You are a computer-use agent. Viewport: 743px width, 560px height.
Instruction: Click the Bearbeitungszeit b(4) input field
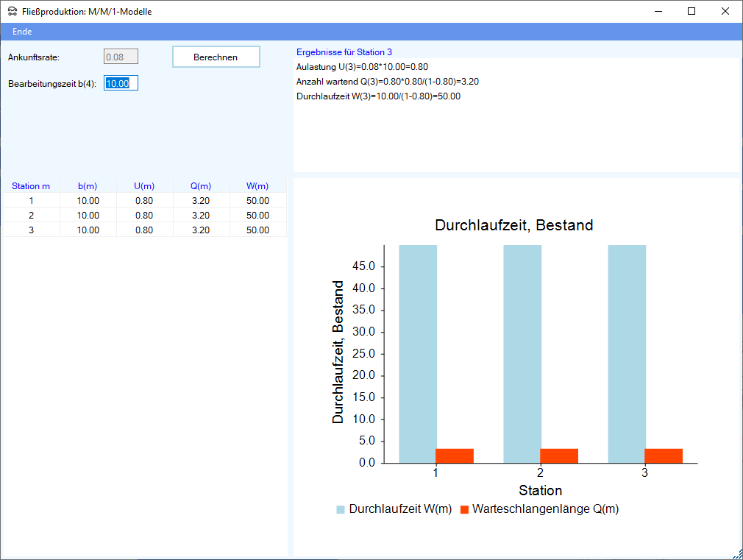121,83
